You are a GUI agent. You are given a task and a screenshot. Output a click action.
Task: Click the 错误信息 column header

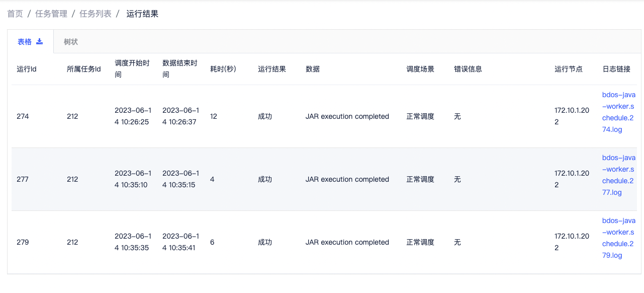pyautogui.click(x=468, y=69)
